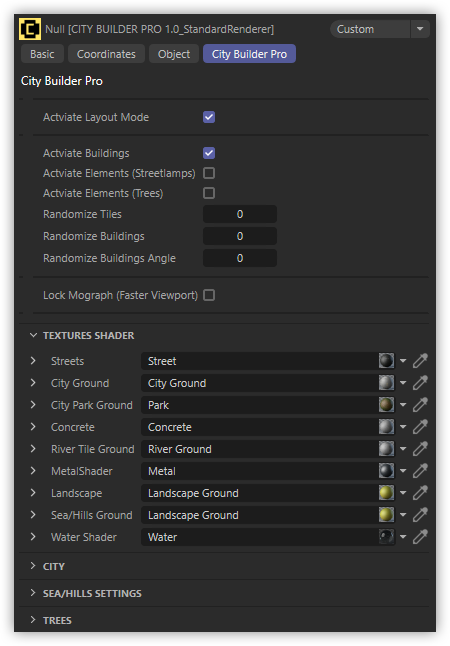
Task: Expand the MetalShader row chevron
Action: (33, 471)
